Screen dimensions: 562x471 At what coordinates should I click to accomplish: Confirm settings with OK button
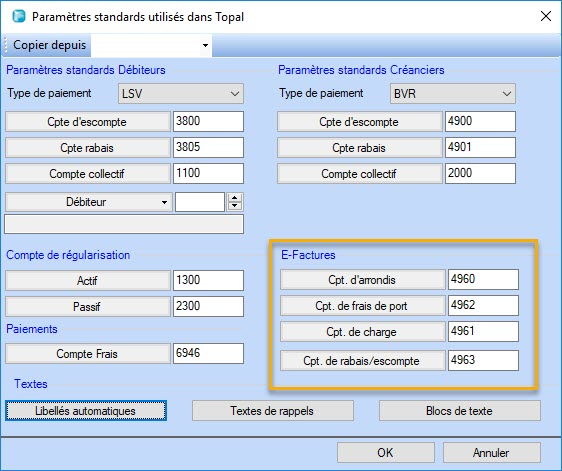(x=386, y=452)
